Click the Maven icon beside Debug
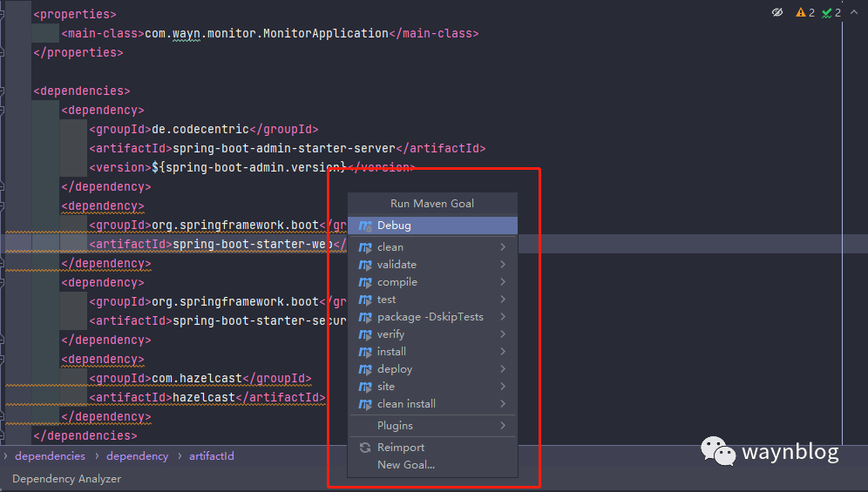This screenshot has height=492, width=868. point(365,226)
